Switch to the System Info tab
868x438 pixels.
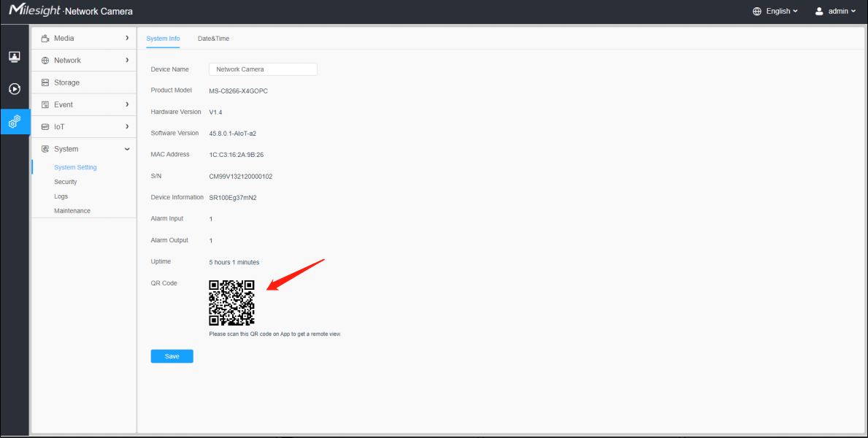point(163,39)
